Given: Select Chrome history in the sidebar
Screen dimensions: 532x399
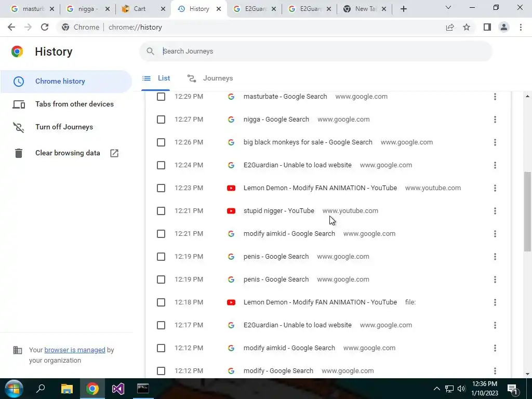Looking at the screenshot, I should point(66,82).
